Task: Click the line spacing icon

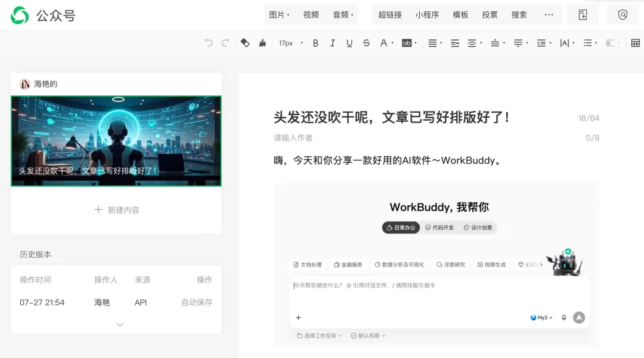Action: [541, 43]
